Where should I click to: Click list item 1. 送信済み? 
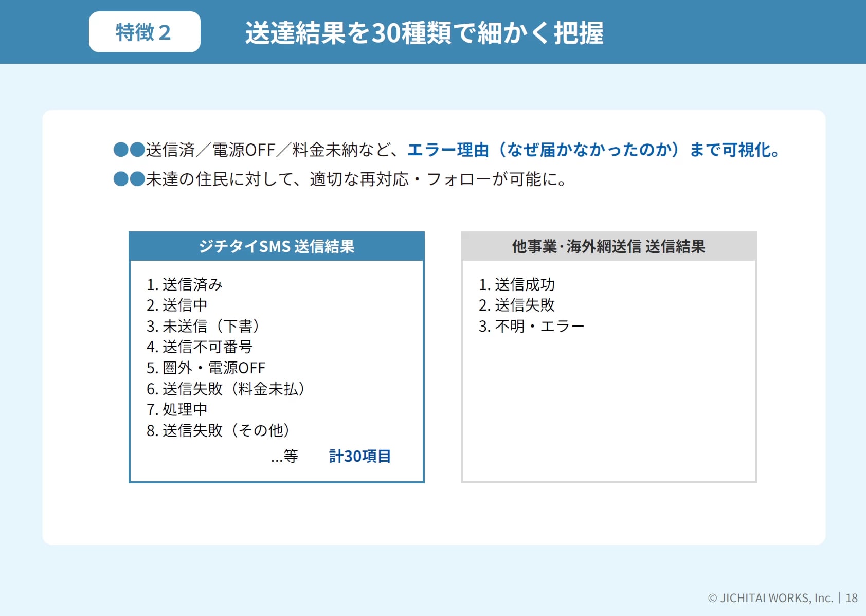185,284
